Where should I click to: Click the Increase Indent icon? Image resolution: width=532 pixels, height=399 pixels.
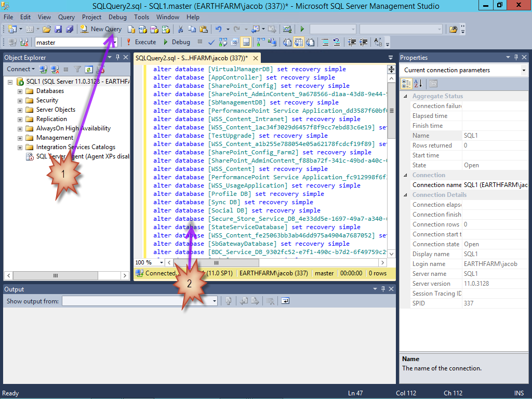(x=363, y=43)
